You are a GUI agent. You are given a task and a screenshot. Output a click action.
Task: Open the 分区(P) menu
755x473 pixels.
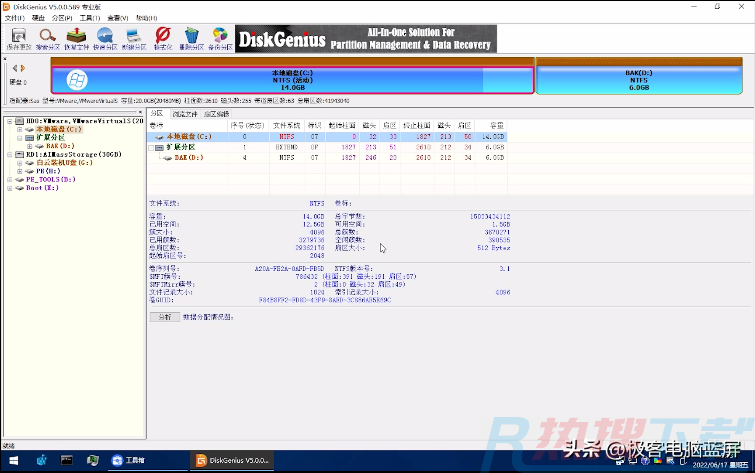click(62, 18)
